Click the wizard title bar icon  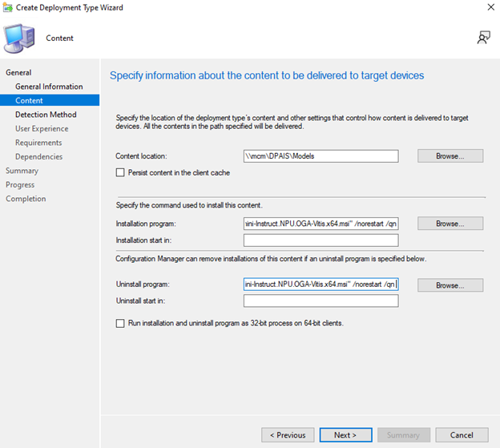(x=7, y=7)
